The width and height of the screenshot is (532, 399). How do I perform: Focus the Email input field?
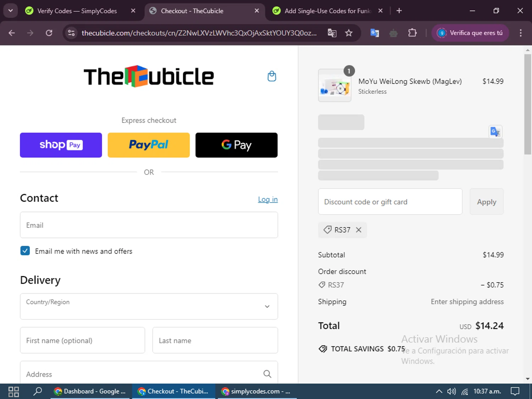click(149, 225)
